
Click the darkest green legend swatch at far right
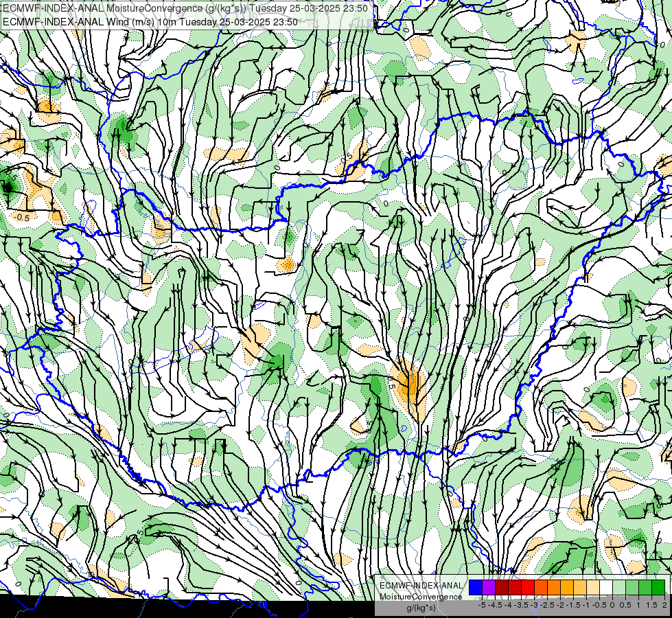(x=658, y=588)
